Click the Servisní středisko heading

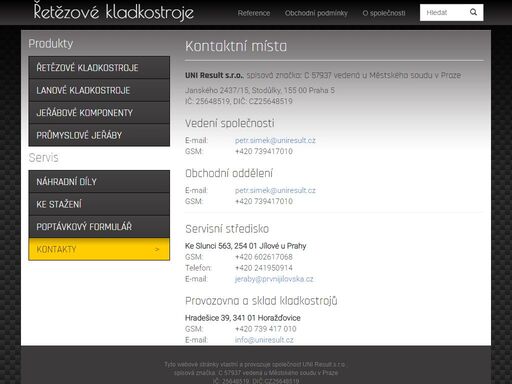pyautogui.click(x=227, y=229)
